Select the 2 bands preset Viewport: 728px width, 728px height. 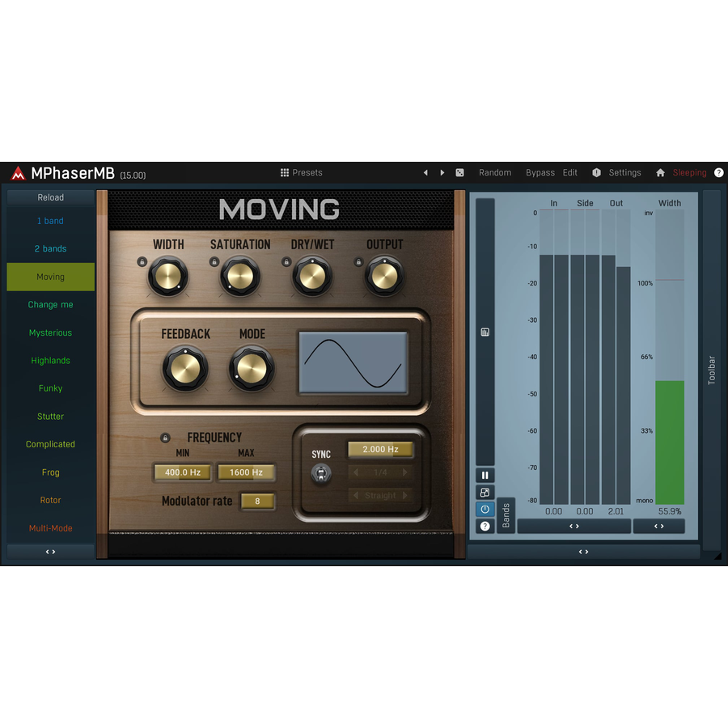[x=51, y=249]
